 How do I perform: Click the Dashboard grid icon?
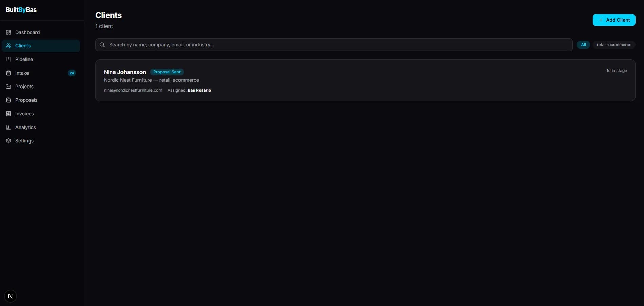click(8, 32)
